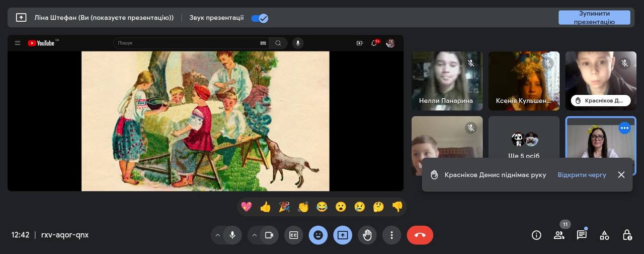Mute the microphone
This screenshot has height=254, width=644.
point(232,235)
